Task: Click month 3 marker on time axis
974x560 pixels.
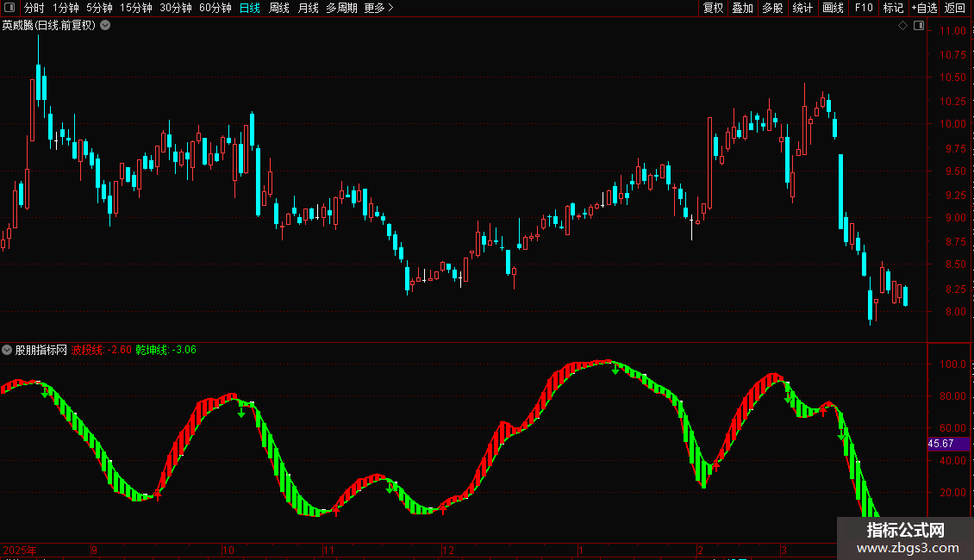Action: [x=784, y=550]
